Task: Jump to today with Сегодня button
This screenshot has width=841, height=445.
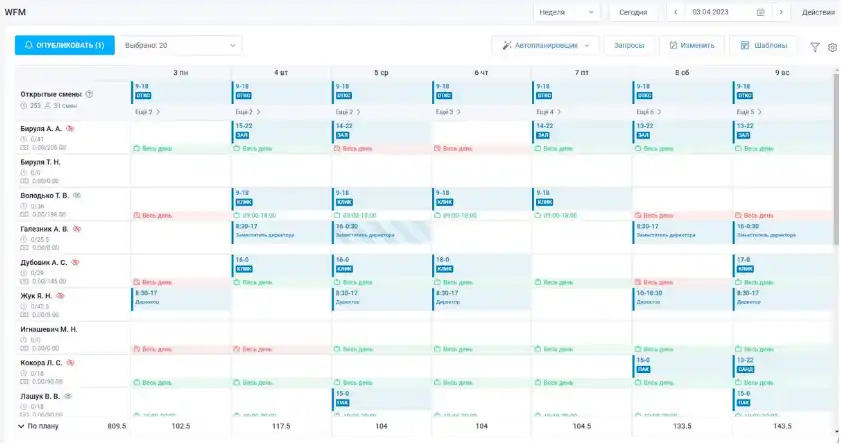Action: tap(633, 12)
